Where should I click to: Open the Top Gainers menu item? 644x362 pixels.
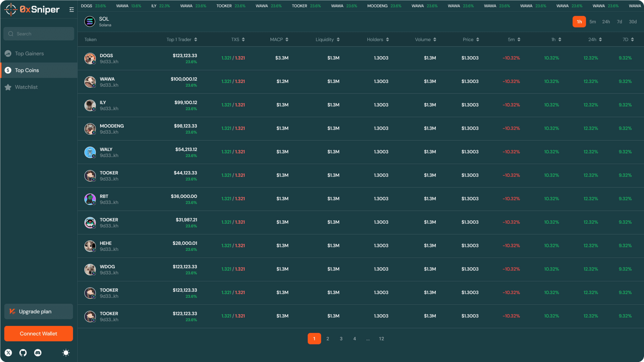(29, 53)
